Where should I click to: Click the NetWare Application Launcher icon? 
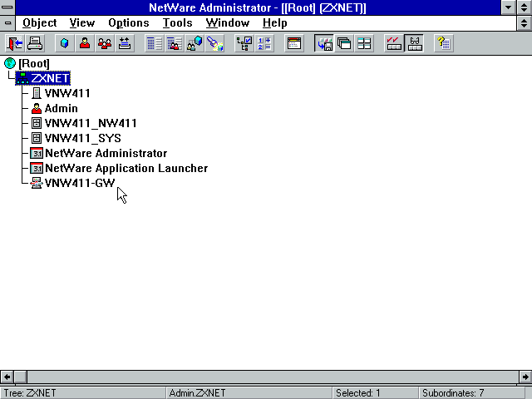point(37,168)
